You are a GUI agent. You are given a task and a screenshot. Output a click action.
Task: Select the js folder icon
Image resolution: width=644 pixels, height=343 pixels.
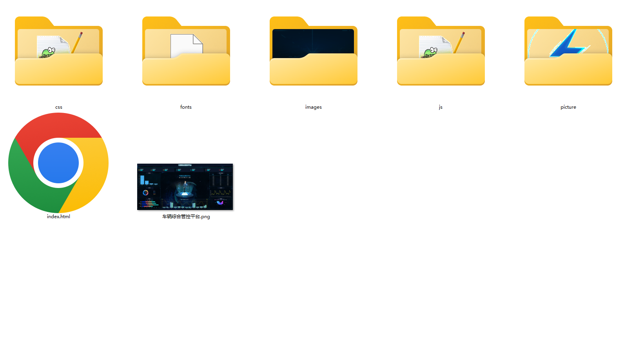pos(441,51)
